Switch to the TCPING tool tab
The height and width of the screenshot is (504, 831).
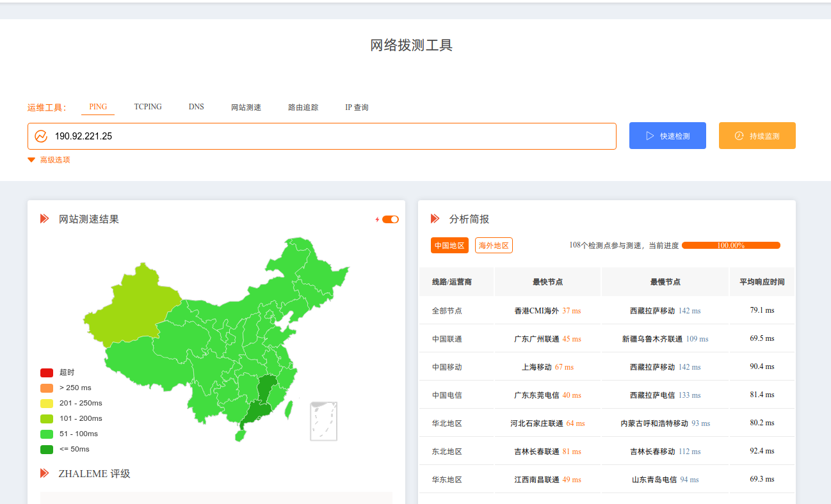coord(148,107)
